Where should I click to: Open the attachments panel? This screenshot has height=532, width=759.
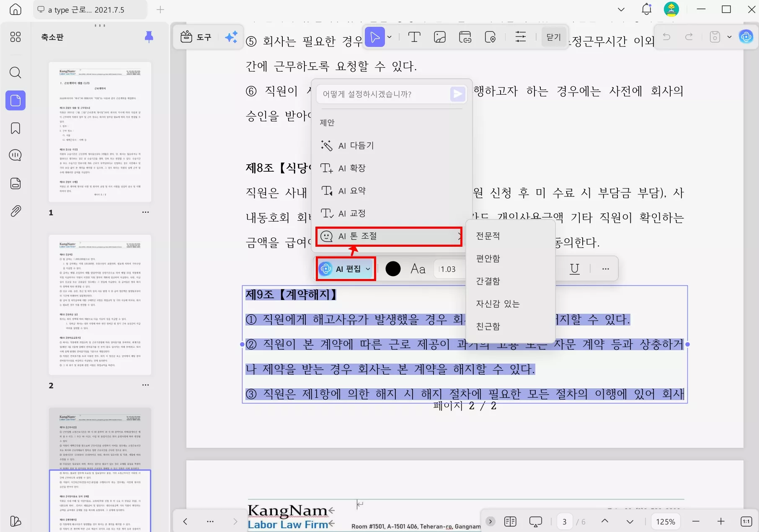coord(15,211)
